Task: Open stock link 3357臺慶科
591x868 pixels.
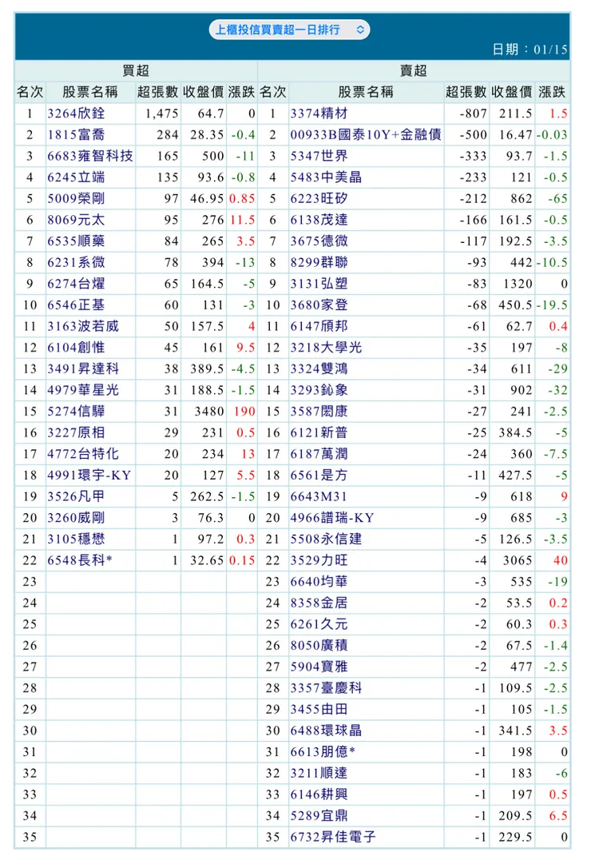Action: pyautogui.click(x=326, y=688)
